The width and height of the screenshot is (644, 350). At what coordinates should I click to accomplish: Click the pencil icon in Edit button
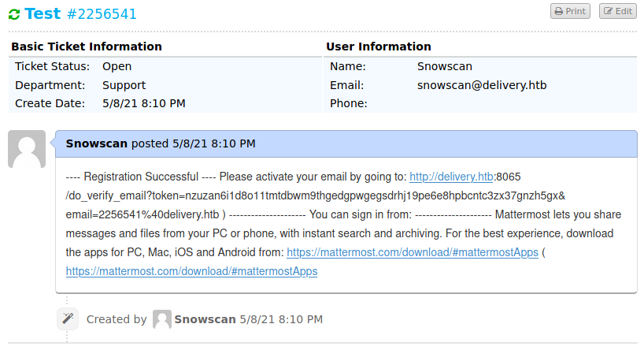[607, 12]
